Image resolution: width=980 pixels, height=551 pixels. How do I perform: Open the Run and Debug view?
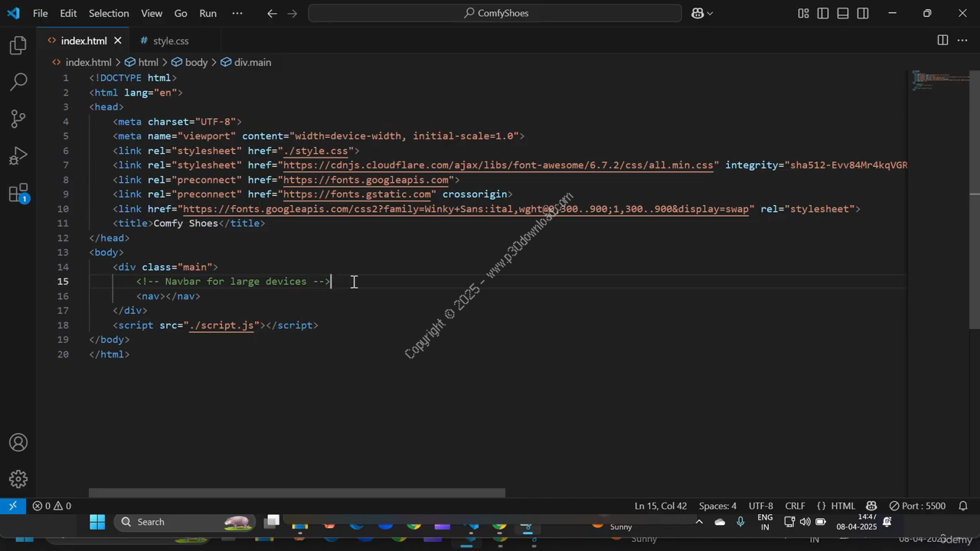coord(18,156)
